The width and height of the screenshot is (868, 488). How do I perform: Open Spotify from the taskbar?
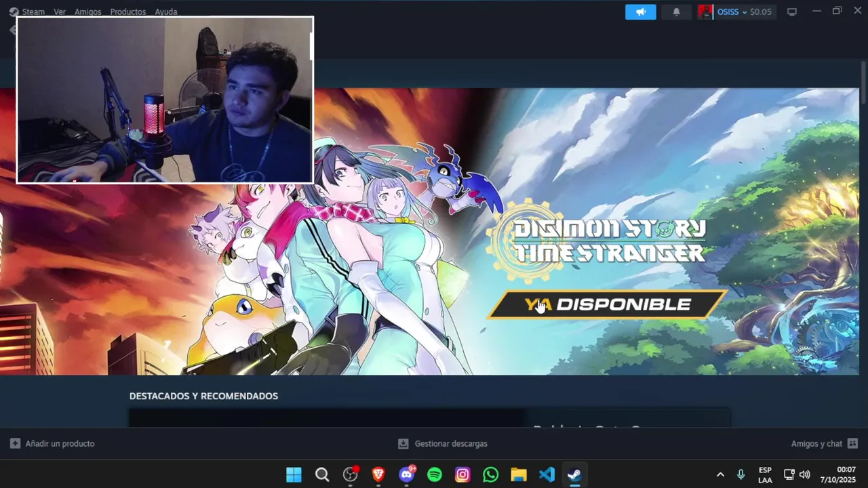coord(435,474)
